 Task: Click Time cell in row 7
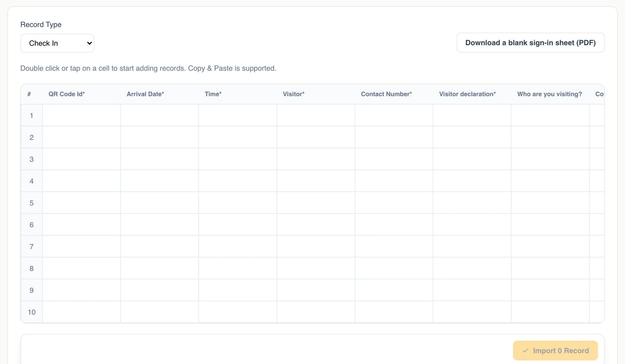(238, 247)
